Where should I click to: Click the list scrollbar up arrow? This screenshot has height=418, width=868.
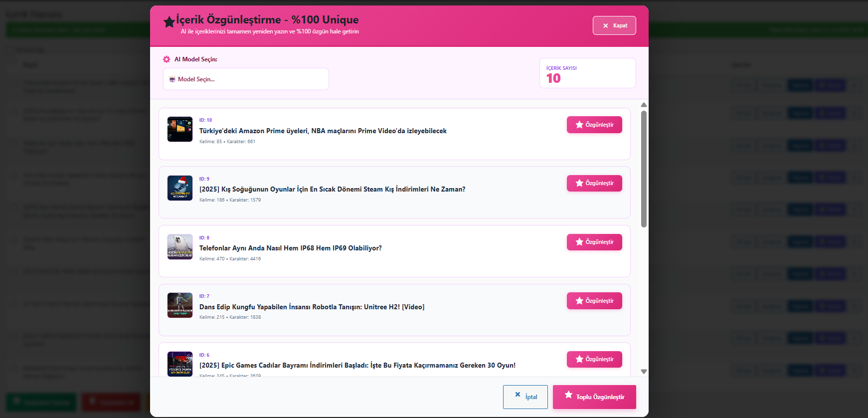pos(644,105)
